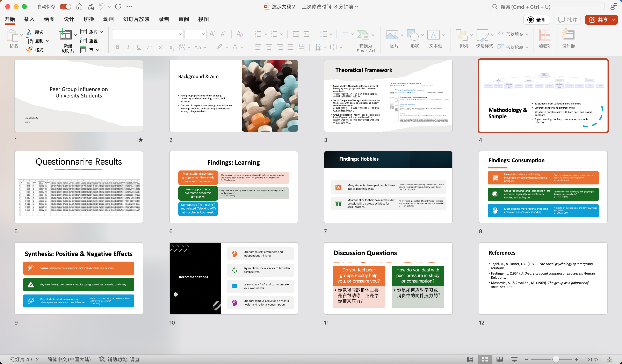622x364 pixels.
Task: Click the Designer icon
Action: pyautogui.click(x=568, y=35)
